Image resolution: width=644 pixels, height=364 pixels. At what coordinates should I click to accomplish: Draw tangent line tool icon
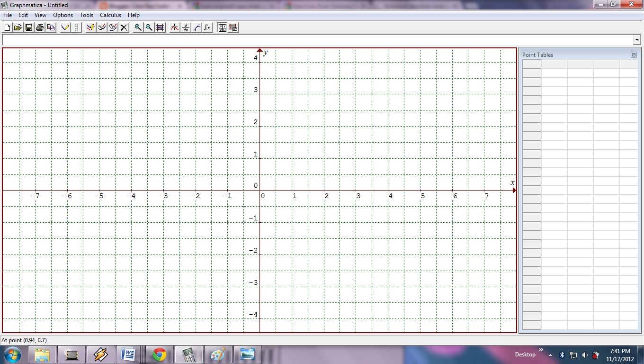click(197, 27)
